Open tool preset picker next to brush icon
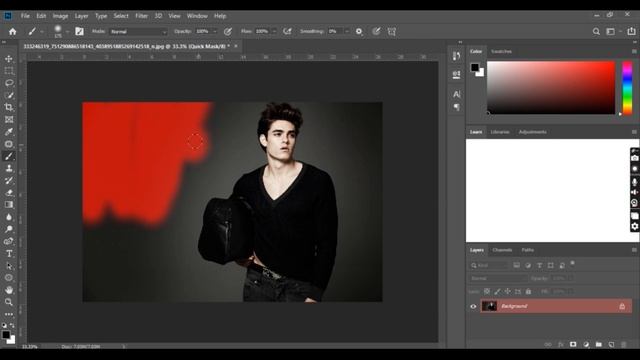The width and height of the screenshot is (640, 360). pos(41,31)
